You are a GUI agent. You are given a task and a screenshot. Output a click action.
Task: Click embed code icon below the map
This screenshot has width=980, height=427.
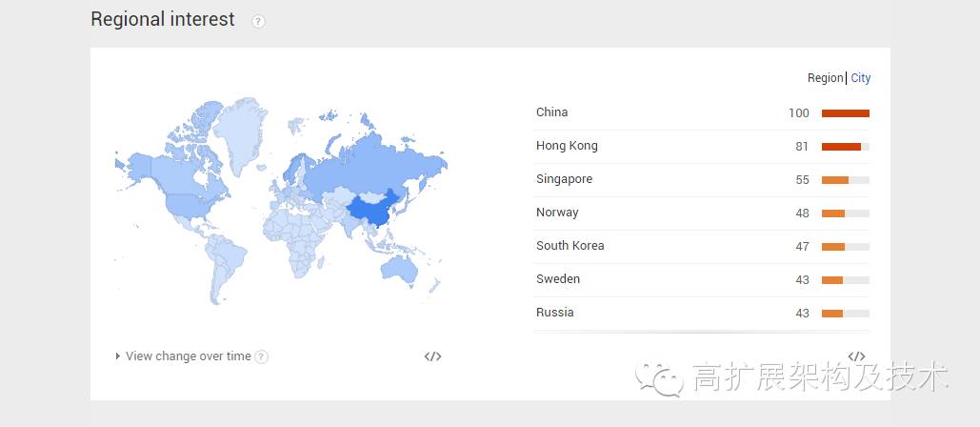[432, 356]
